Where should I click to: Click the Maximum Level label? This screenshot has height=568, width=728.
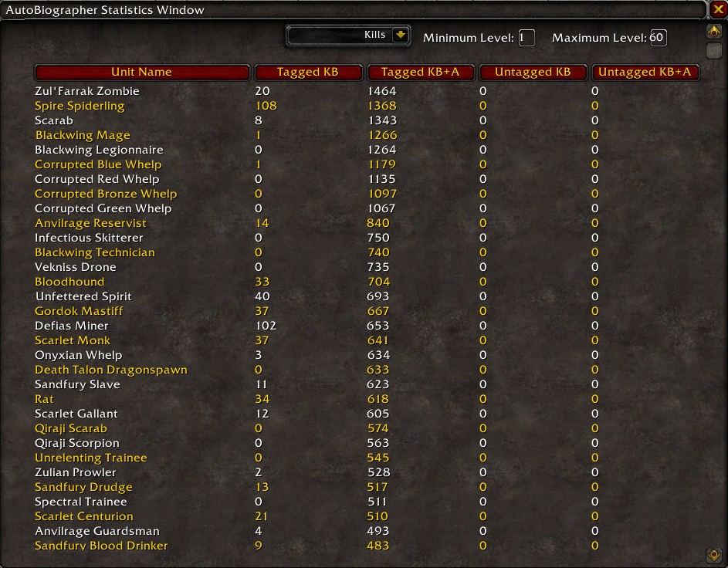point(599,38)
